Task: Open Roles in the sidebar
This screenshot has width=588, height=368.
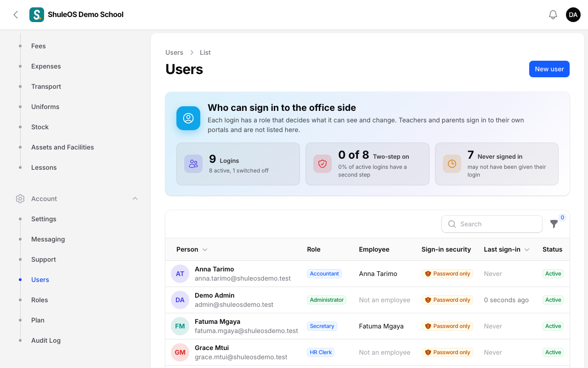Action: coord(40,300)
